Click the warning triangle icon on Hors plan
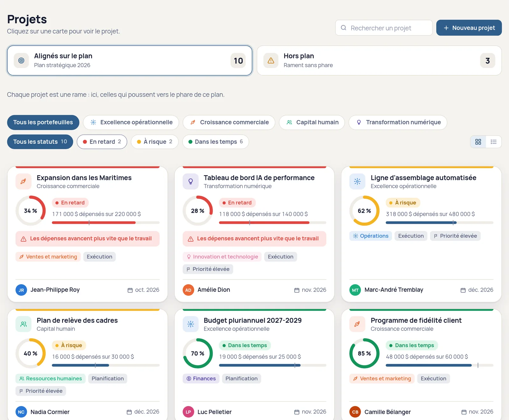509x420 pixels. pyautogui.click(x=271, y=60)
